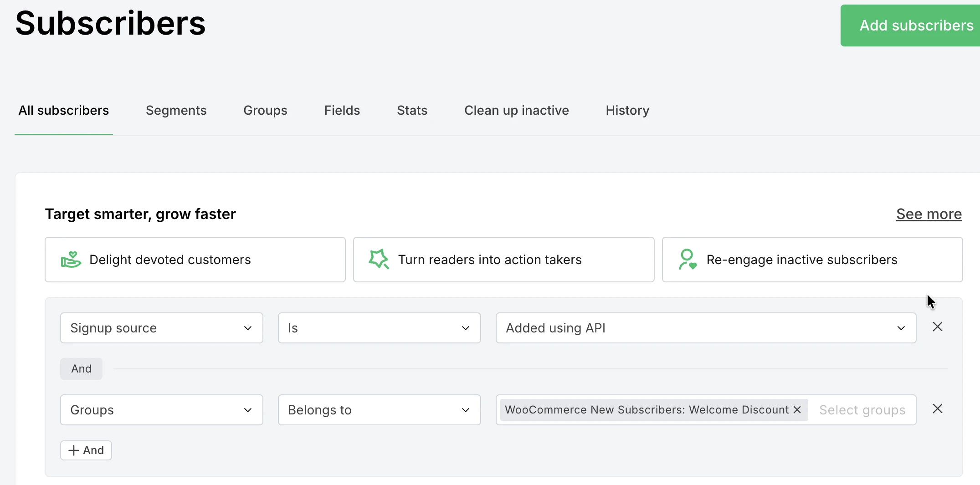This screenshot has width=980, height=485.
Task: Open the Signup source field dropdown
Action: pyautogui.click(x=161, y=328)
